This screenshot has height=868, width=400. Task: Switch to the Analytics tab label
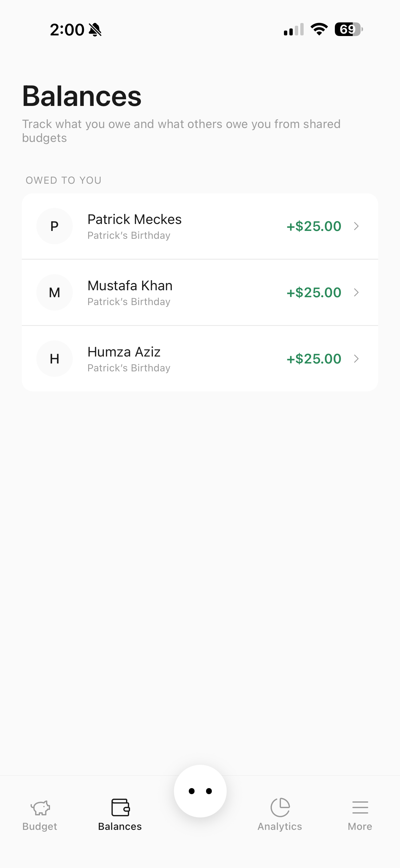(x=280, y=827)
